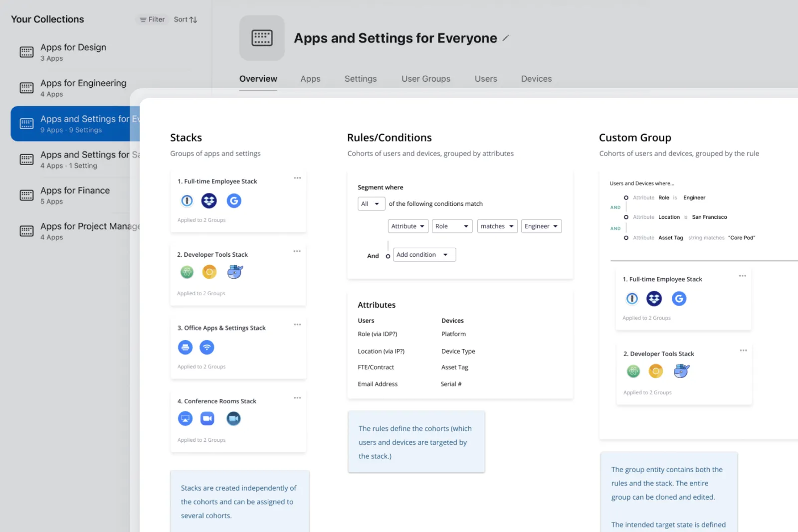Click the Dropbox icon in the Custom Group's Full-time Employee Stack
This screenshot has width=798, height=532.
coord(654,298)
